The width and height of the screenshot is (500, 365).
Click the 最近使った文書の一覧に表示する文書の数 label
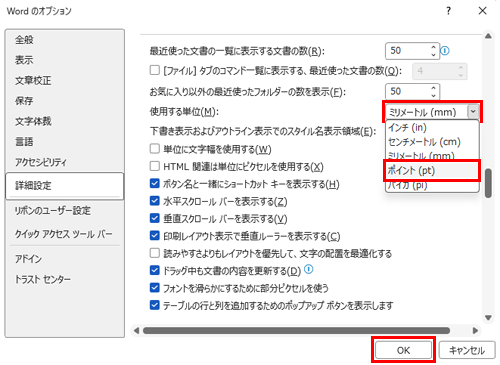coord(237,51)
